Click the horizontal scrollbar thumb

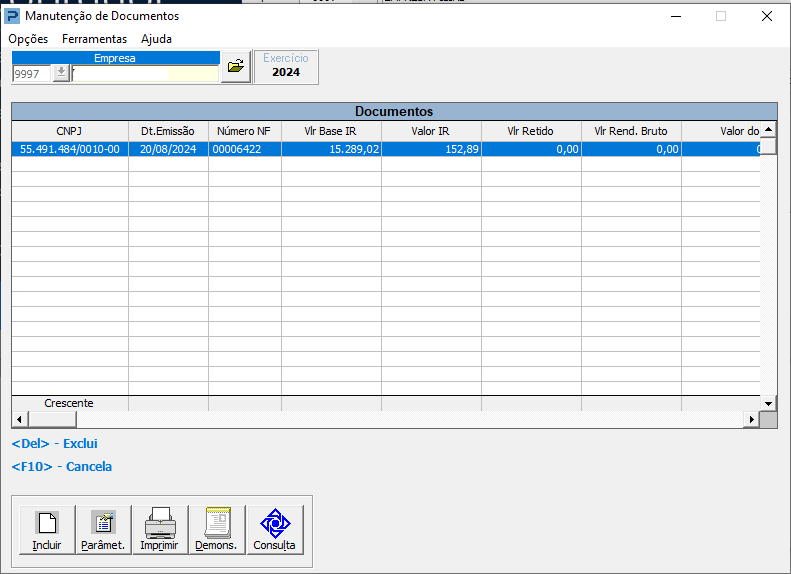pyautogui.click(x=52, y=419)
